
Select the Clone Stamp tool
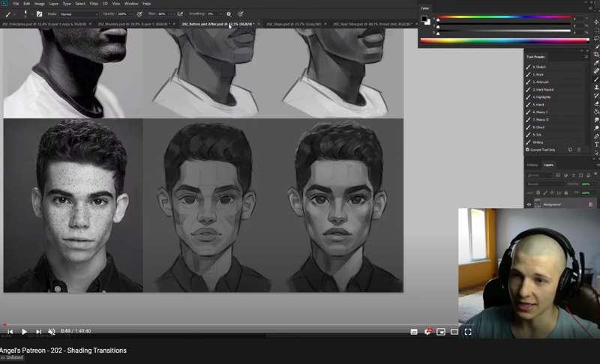596,88
